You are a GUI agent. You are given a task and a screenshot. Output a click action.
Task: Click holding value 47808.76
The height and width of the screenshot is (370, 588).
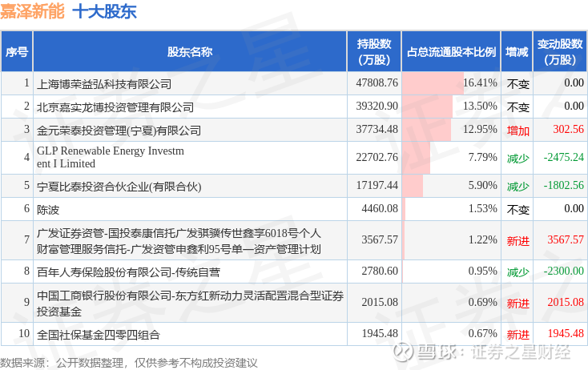click(x=377, y=82)
